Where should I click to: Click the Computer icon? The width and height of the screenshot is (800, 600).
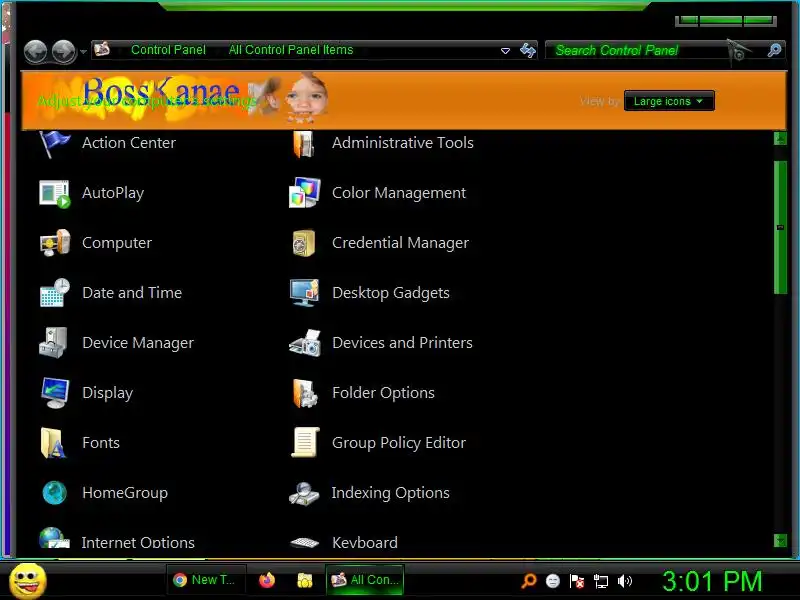click(x=54, y=243)
